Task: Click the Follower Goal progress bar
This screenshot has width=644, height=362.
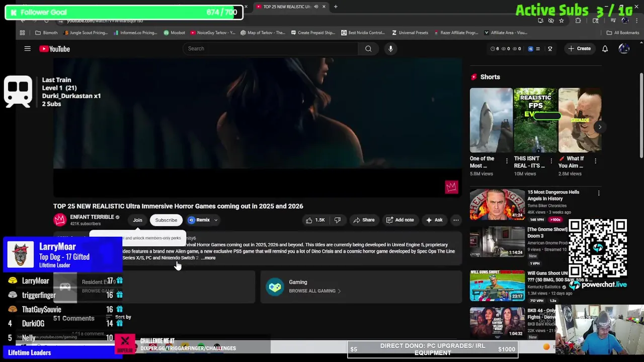Action: [x=124, y=12]
